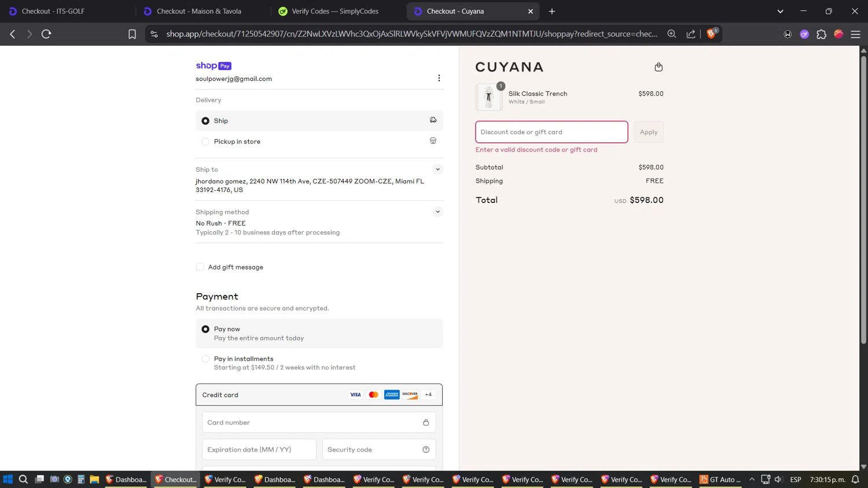Bookmark this page
Screen dimensions: 868x488
point(132,34)
